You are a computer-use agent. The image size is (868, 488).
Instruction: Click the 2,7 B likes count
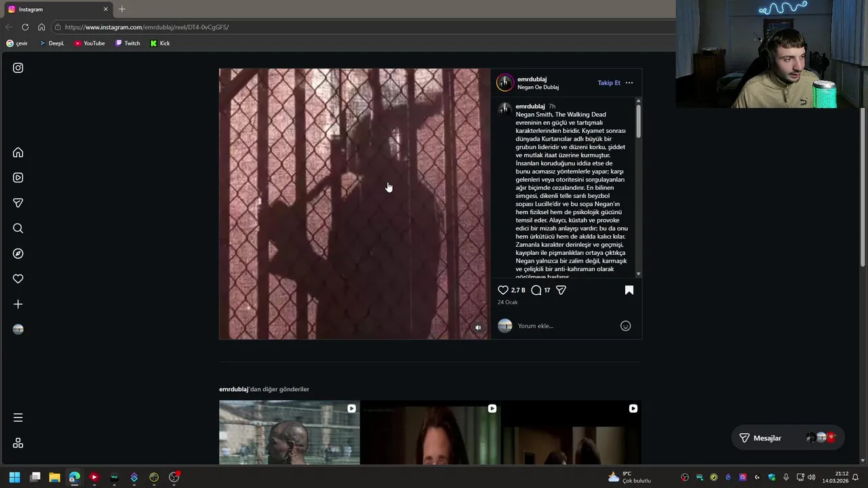coord(518,290)
